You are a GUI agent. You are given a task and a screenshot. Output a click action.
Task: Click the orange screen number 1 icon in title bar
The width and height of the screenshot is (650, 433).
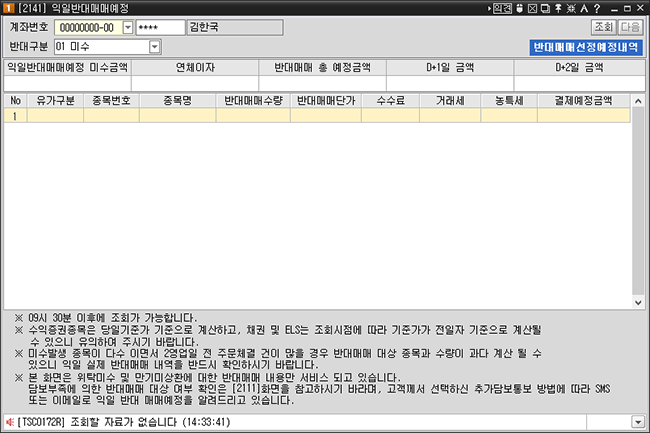point(9,8)
